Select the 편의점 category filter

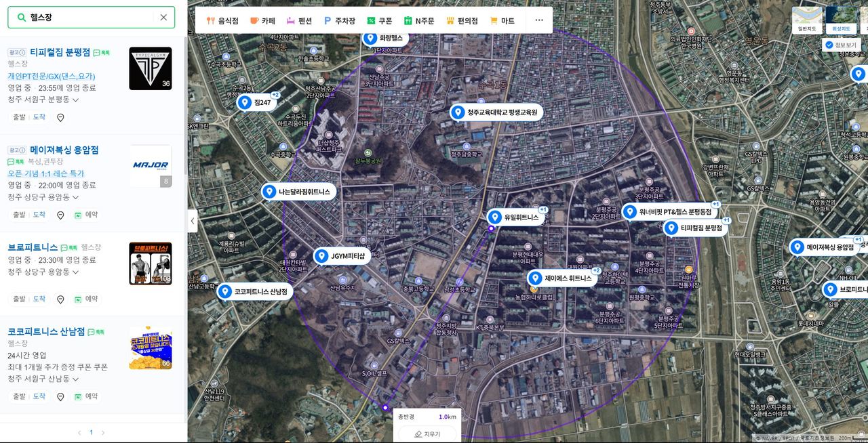462,21
